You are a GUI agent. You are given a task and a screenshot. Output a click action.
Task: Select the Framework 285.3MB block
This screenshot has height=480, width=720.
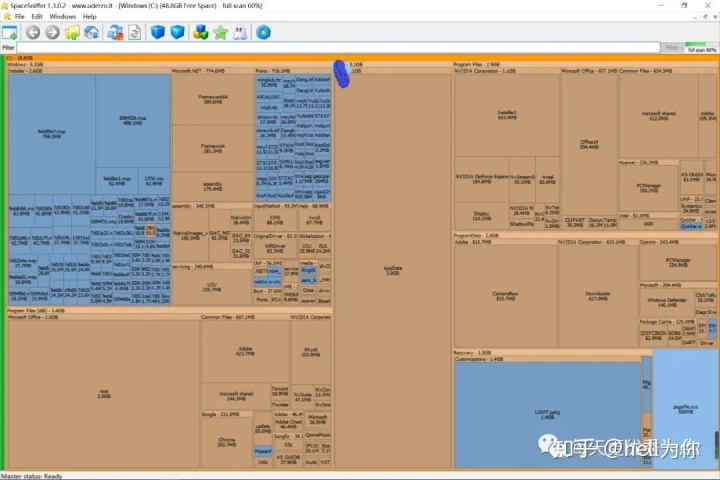pos(213,148)
